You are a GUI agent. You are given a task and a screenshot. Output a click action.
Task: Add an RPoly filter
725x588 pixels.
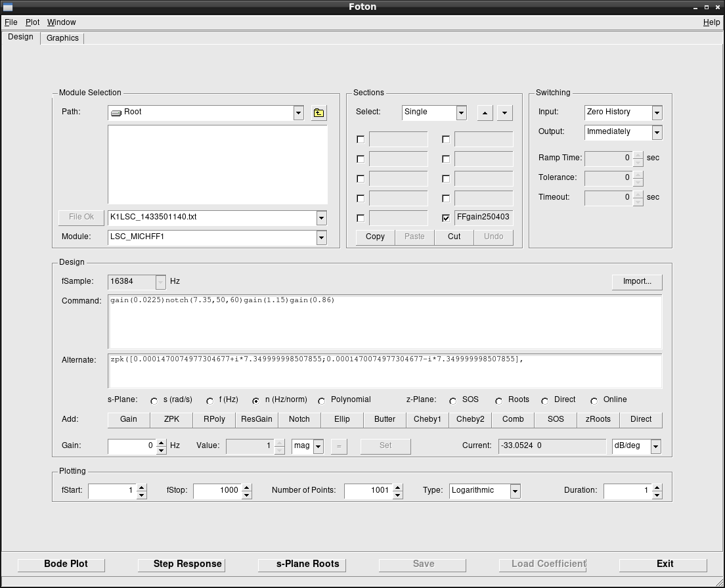214,420
